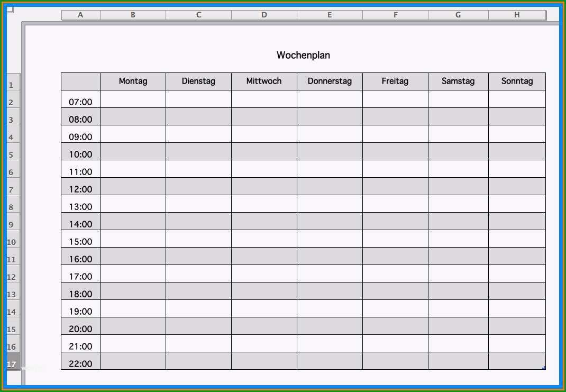566x392 pixels.
Task: Select the 18:00 time cell
Action: tap(80, 291)
